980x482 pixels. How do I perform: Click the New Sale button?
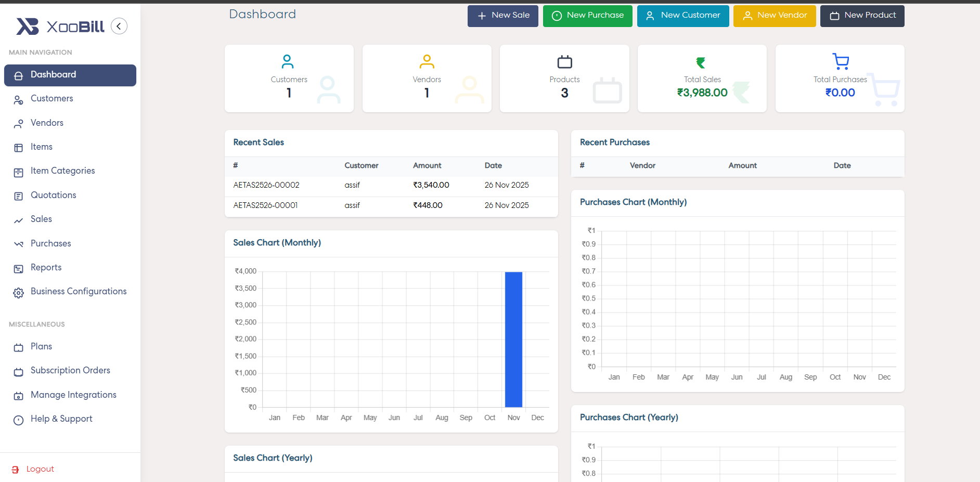tap(502, 16)
